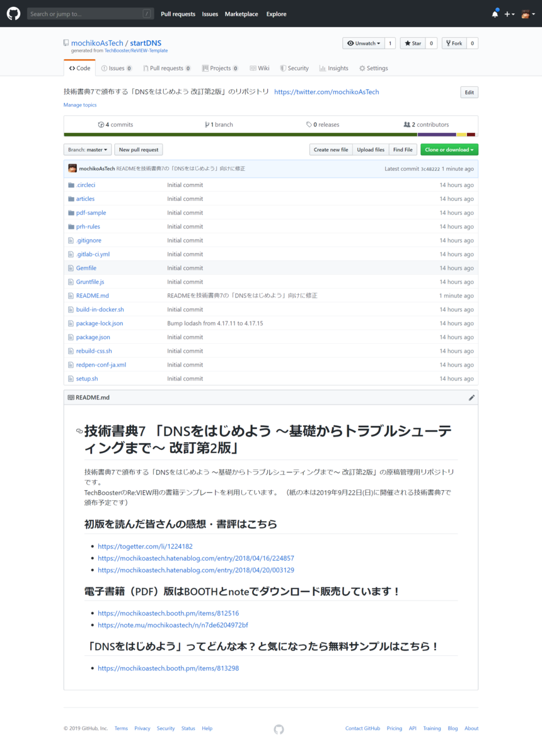This screenshot has height=756, width=542.
Task: Click the Octocat mark in the footer
Action: tap(278, 729)
